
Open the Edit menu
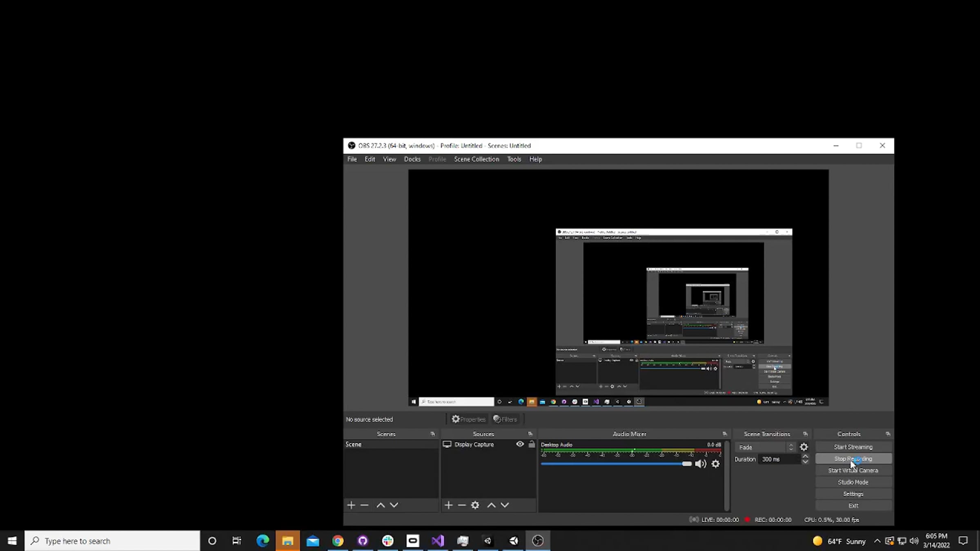click(370, 159)
